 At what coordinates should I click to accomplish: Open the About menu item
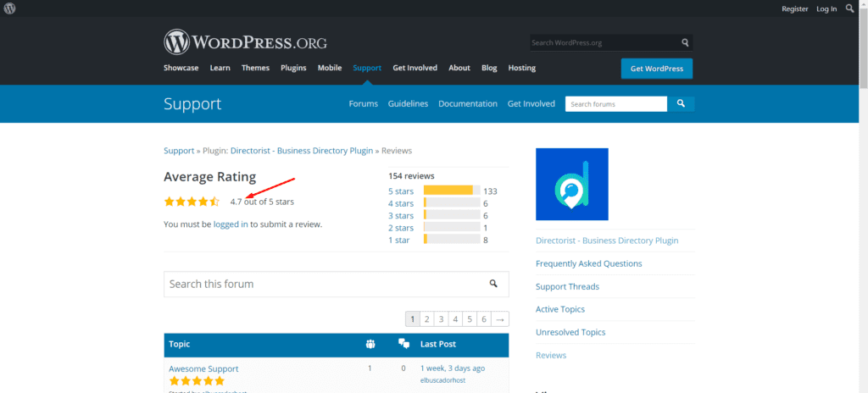coord(459,68)
